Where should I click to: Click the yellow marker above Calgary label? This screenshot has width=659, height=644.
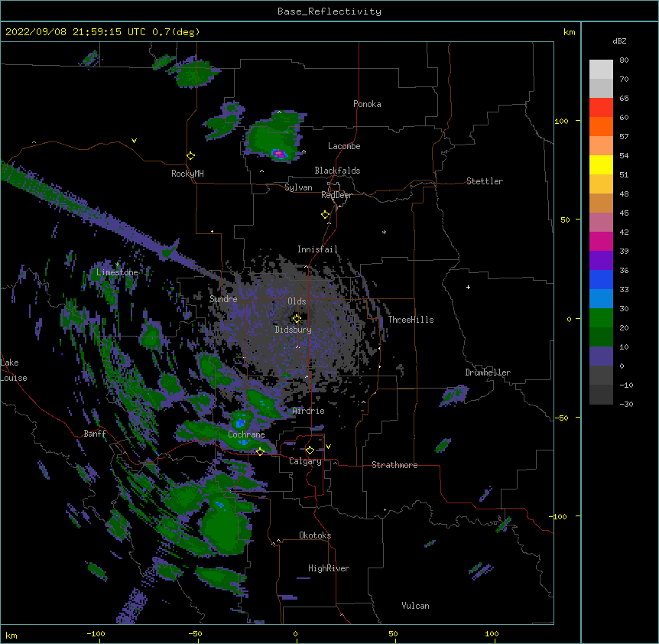(310, 450)
